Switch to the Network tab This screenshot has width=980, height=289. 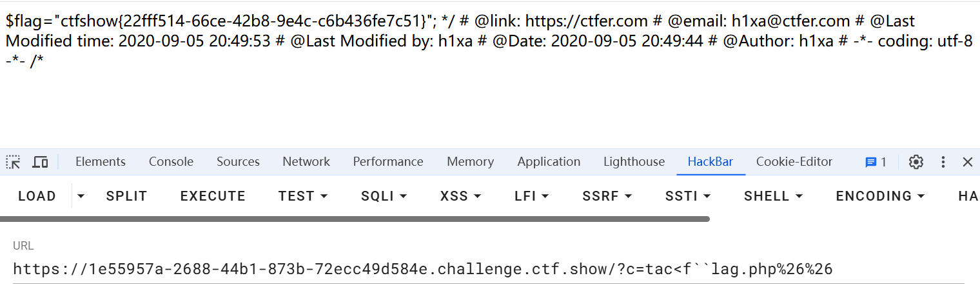[306, 162]
